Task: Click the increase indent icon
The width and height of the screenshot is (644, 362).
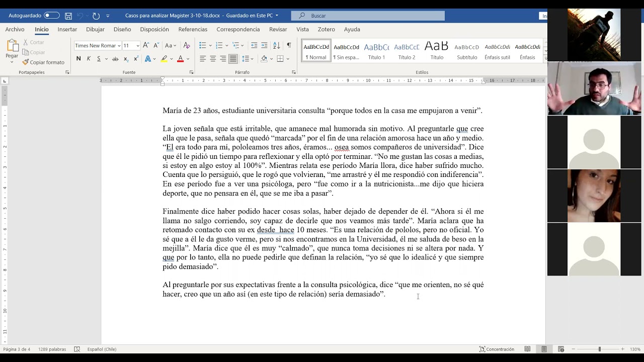Action: coord(264,46)
